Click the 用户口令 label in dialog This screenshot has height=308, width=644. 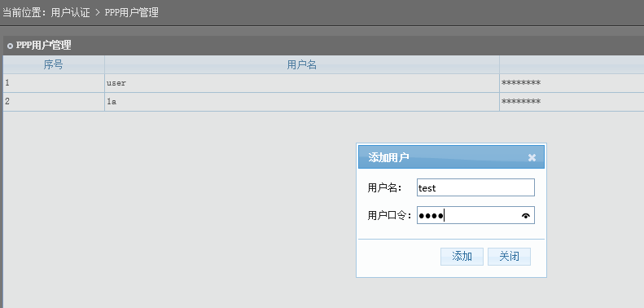click(389, 215)
